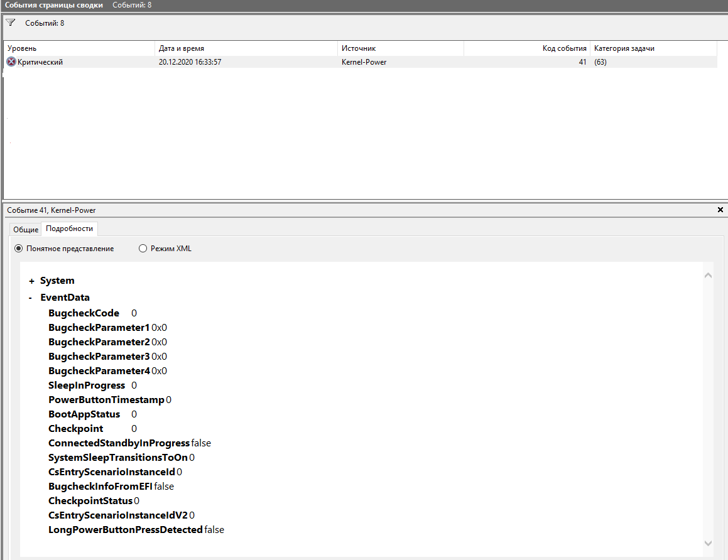728x560 pixels.
Task: Click the ConnectedStandbyInProgress entry
Action: coord(129,443)
